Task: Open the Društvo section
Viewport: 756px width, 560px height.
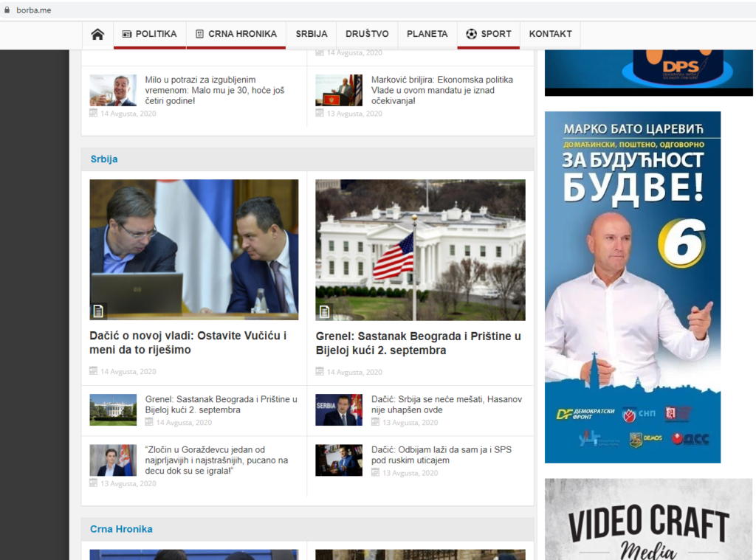Action: 367,34
